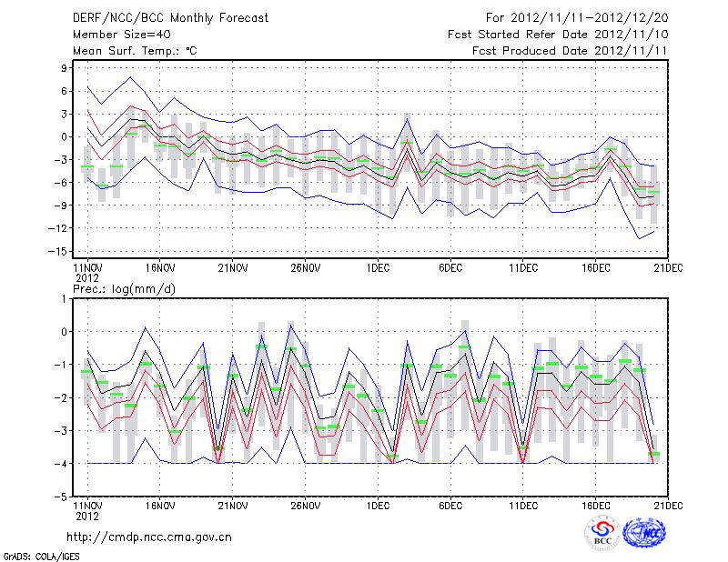The height and width of the screenshot is (562, 728).
Task: Click 11DEC label under the precipitation chart
Action: pyautogui.click(x=523, y=505)
